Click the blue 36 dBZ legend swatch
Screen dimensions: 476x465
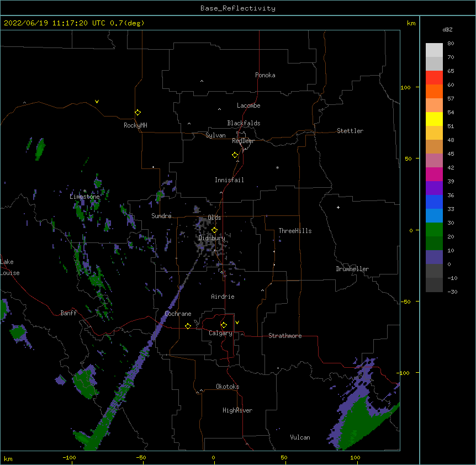click(x=434, y=202)
